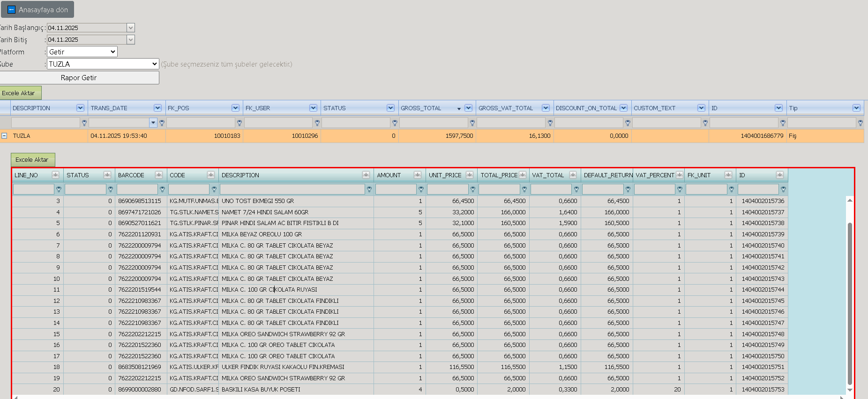The image size is (868, 399).
Task: Open UNIT_PRICE column header menu arrow
Action: click(469, 175)
